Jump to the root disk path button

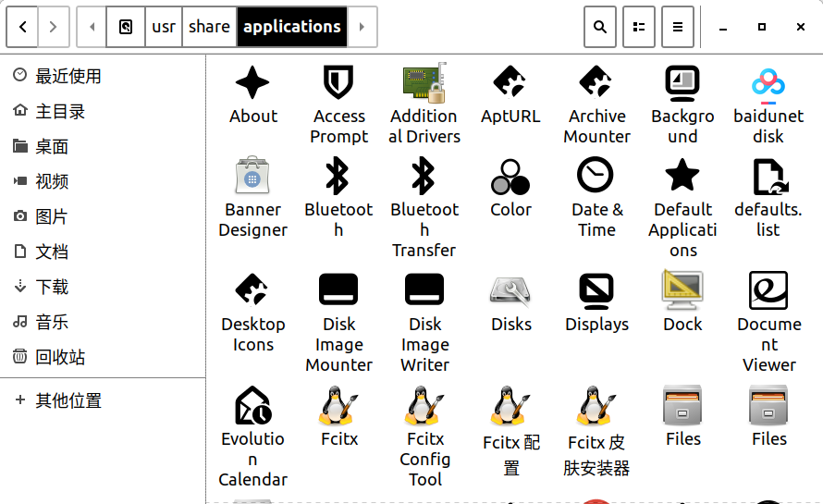126,27
